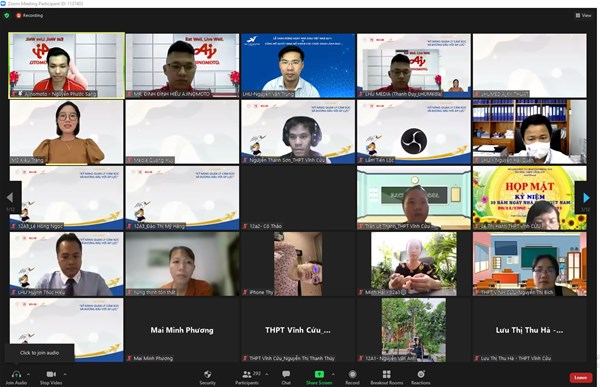Click the red Leave button

tap(580, 377)
